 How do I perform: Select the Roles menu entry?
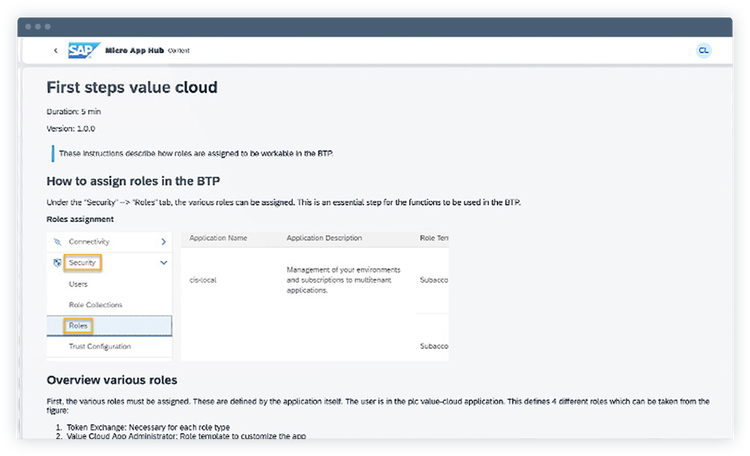[x=109, y=326]
